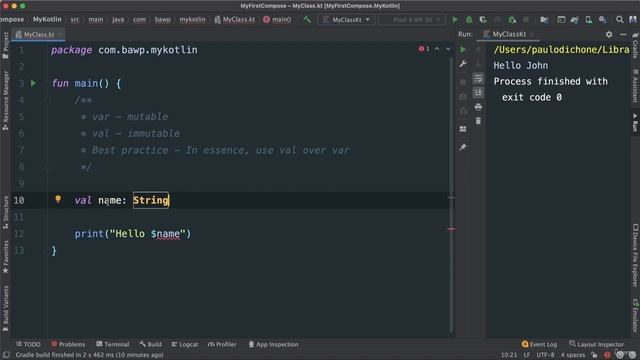
Task: Select the MyClassKt tab in the Run panel
Action: (x=509, y=34)
